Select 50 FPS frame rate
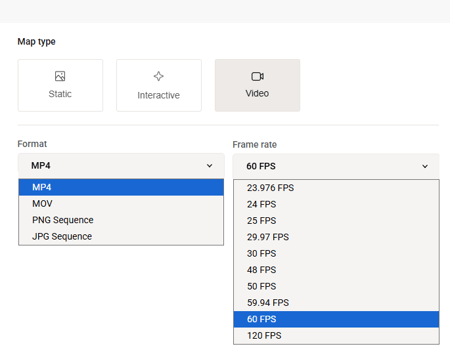The width and height of the screenshot is (450, 361). click(x=336, y=286)
